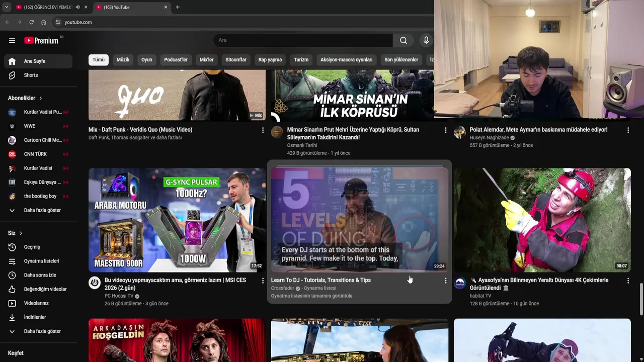Select the Müzik filter chip
Viewport: 644px width, 362px height.
123,60
